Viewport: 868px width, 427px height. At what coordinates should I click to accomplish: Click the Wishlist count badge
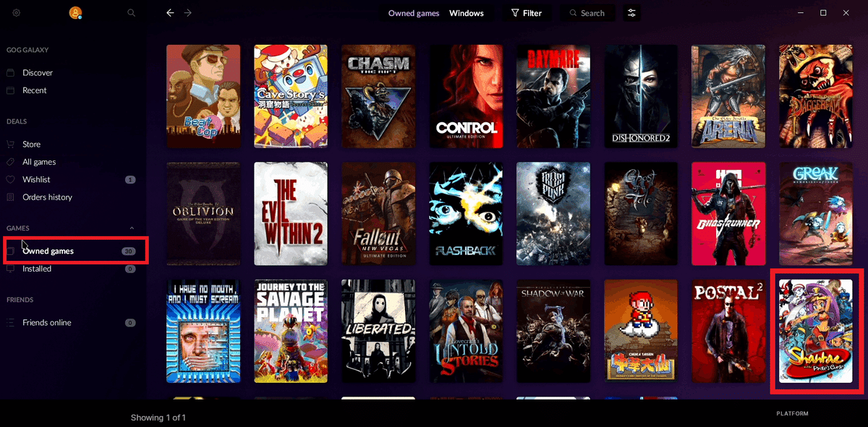[130, 179]
